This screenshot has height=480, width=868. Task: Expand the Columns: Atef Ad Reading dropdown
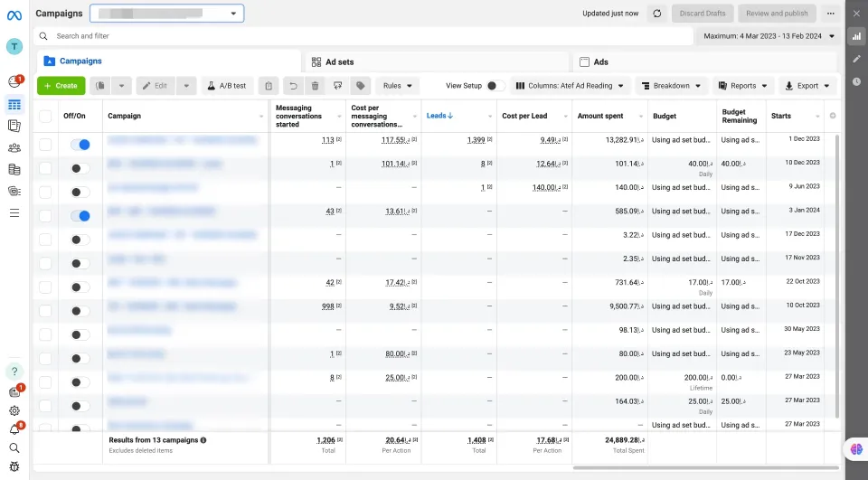tap(570, 86)
